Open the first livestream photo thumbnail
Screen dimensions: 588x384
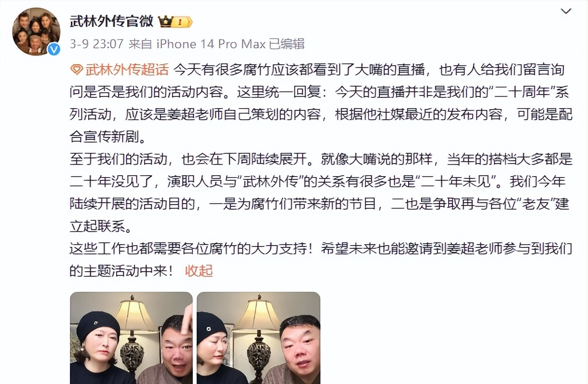click(131, 338)
